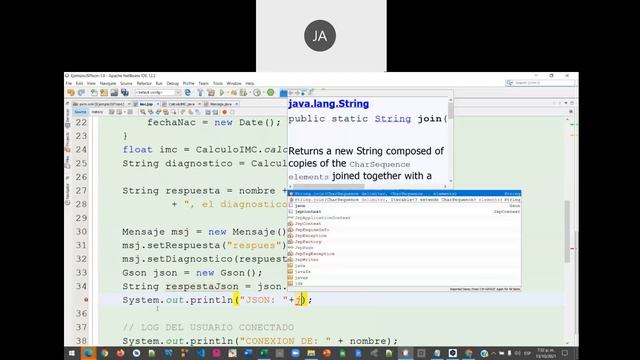Open the Edit menu
Image resolution: width=640 pixels, height=360 pixels.
point(79,83)
